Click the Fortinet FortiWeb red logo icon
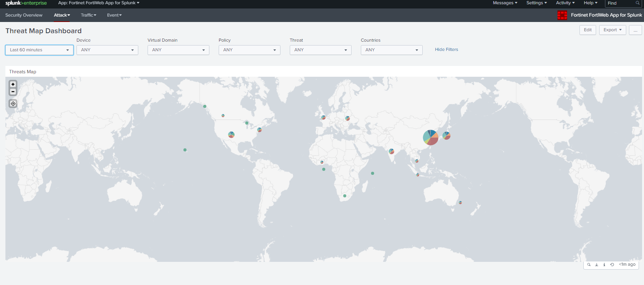644x285 pixels. click(x=562, y=15)
